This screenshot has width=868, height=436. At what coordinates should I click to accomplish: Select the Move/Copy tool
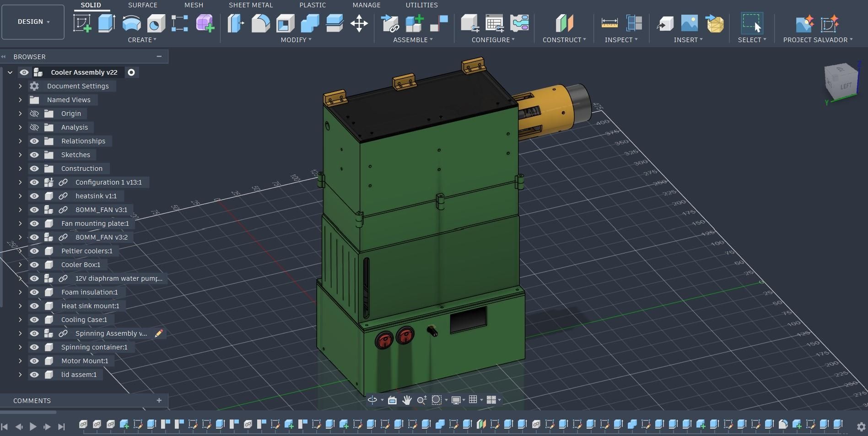(x=359, y=23)
